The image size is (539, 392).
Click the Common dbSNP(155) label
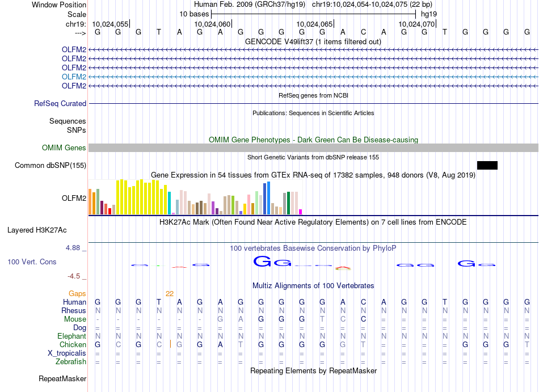point(50,165)
